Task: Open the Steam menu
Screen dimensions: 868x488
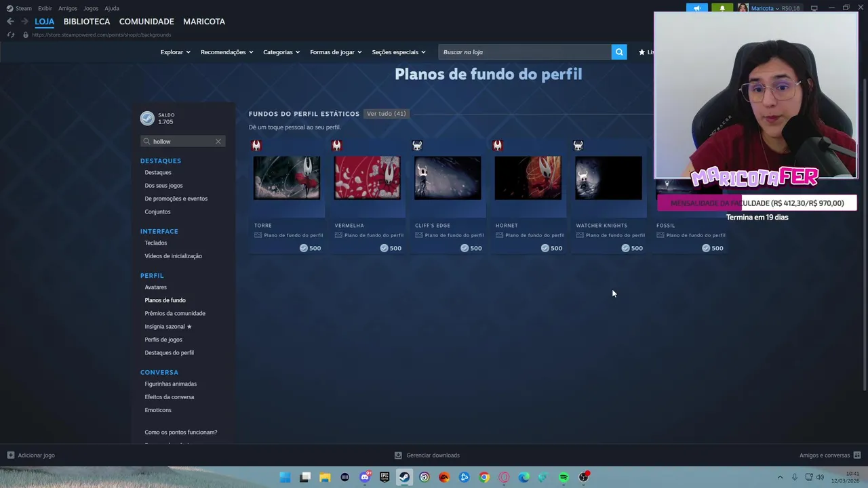Action: (x=20, y=8)
